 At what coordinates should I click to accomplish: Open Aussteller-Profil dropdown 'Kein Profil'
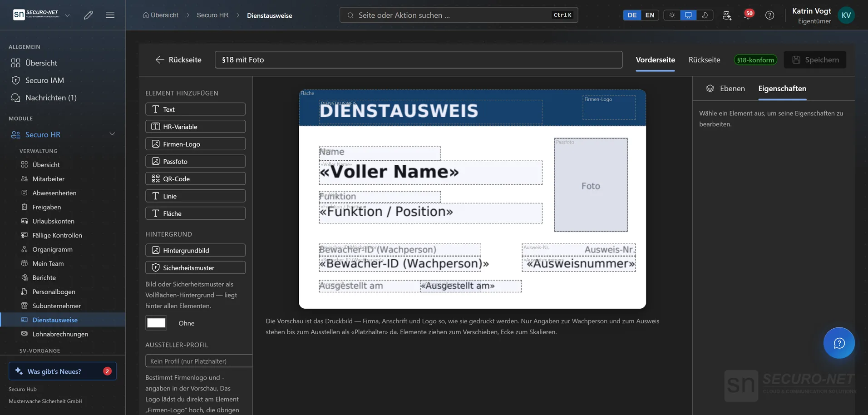point(199,361)
